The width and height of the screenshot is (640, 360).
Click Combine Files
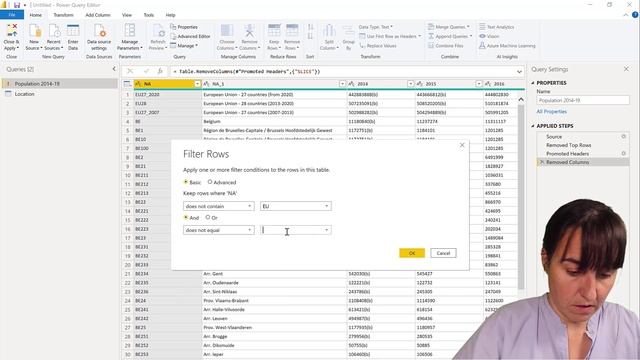pyautogui.click(x=446, y=46)
